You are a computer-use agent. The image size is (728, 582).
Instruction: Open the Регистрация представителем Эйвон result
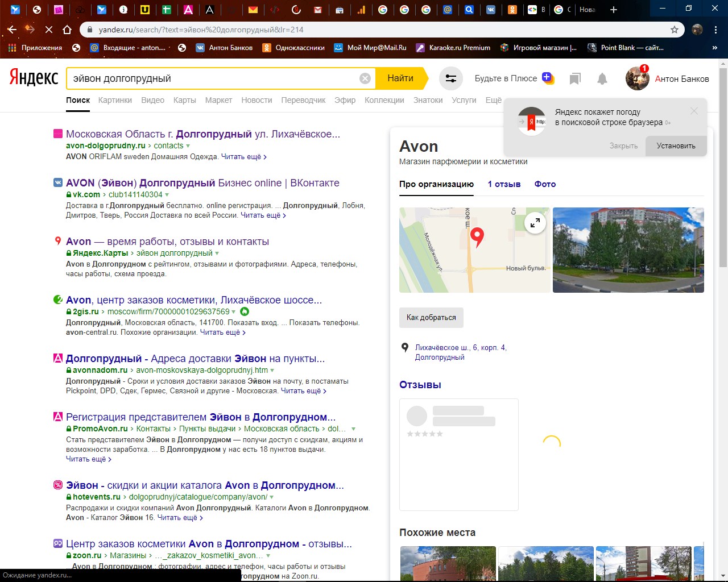201,417
